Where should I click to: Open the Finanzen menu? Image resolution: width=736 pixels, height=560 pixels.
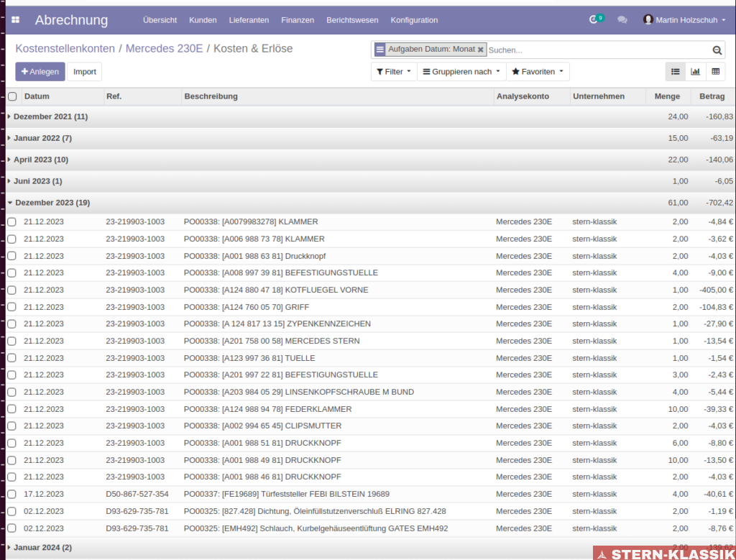298,20
